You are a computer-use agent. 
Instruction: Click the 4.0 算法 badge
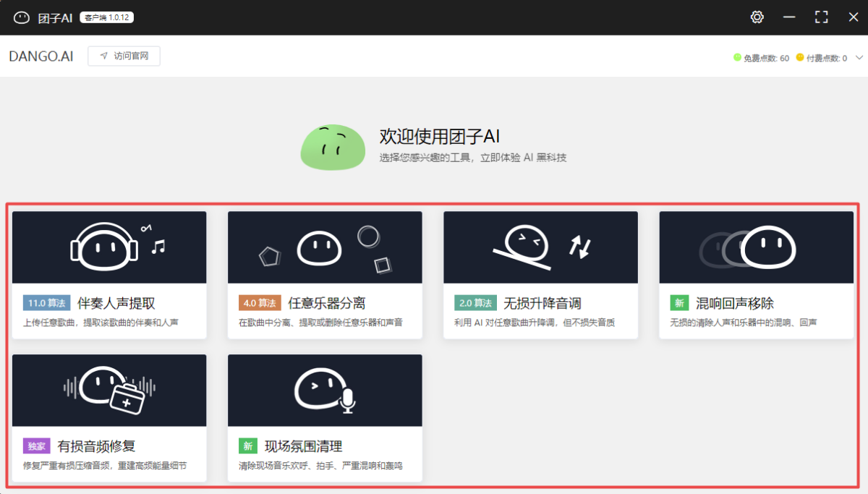point(260,303)
